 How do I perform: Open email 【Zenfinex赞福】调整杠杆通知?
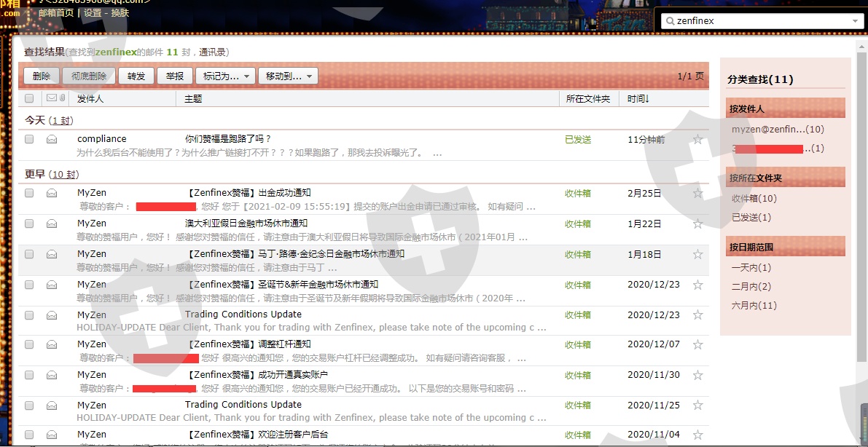click(249, 344)
